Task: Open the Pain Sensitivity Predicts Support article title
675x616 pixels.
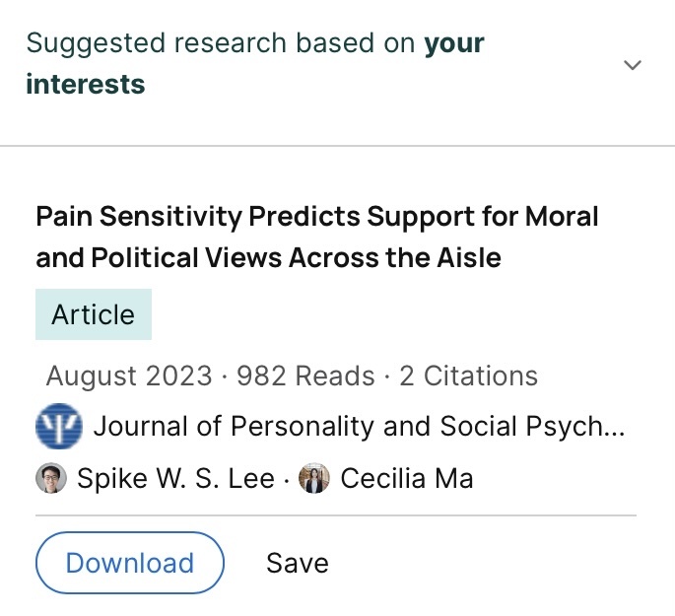Action: tap(317, 237)
